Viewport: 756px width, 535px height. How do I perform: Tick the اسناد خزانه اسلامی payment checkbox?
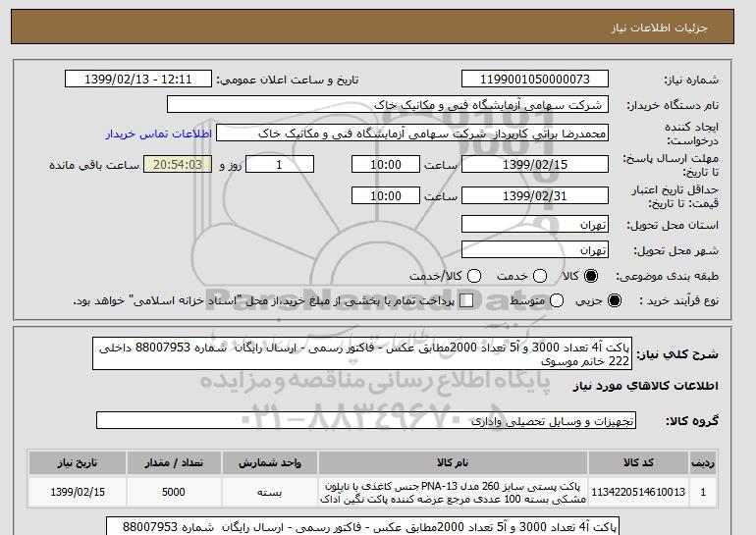click(x=466, y=300)
